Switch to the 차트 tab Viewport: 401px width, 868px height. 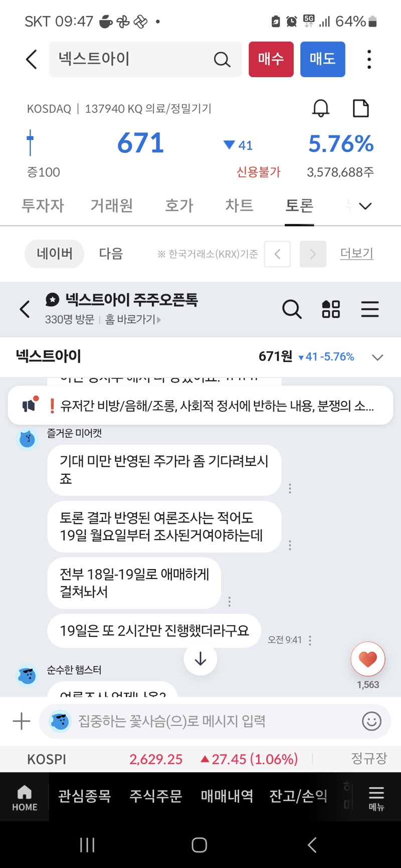pyautogui.click(x=239, y=205)
